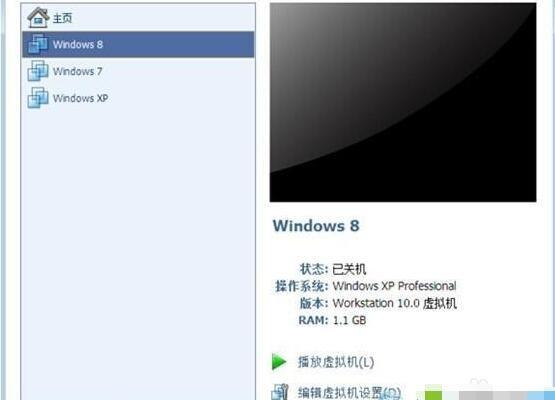Select Windows 7 in the library list
The image size is (555, 400).
click(x=78, y=71)
